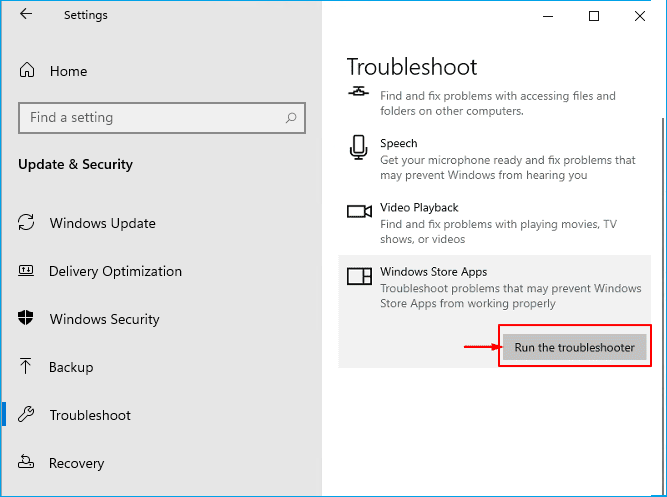Click the Delivery Optimization icon
Viewport: 667px width, 497px height.
click(x=27, y=271)
